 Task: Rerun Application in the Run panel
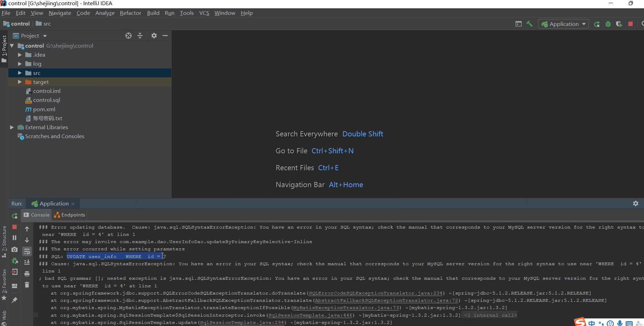tap(15, 216)
